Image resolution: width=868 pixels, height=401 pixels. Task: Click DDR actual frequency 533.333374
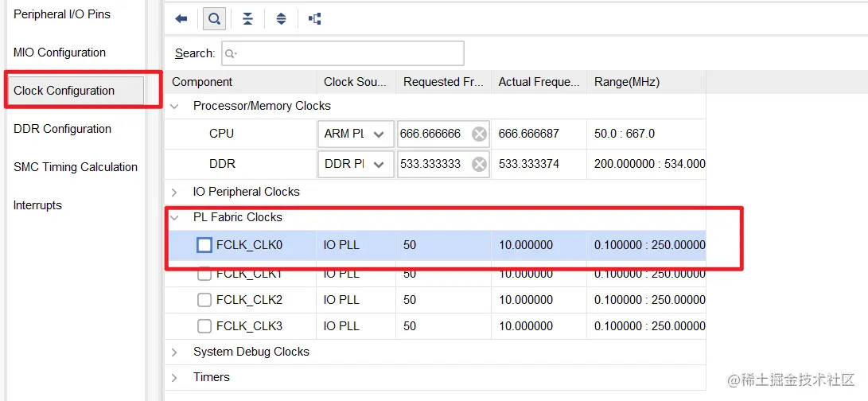point(528,165)
